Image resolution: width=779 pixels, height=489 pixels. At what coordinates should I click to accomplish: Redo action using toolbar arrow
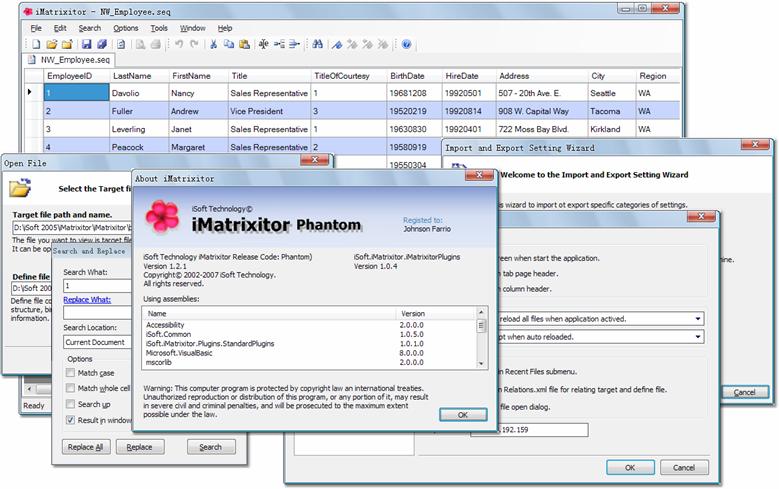click(194, 44)
